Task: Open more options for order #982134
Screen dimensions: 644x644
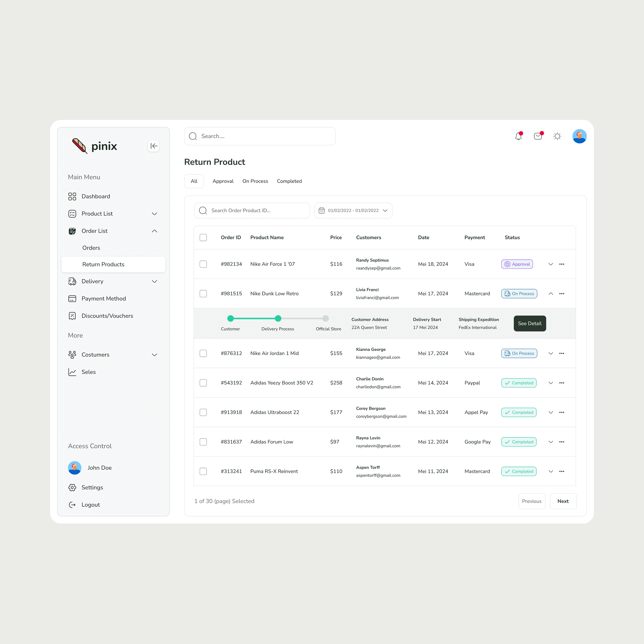Action: tap(562, 264)
